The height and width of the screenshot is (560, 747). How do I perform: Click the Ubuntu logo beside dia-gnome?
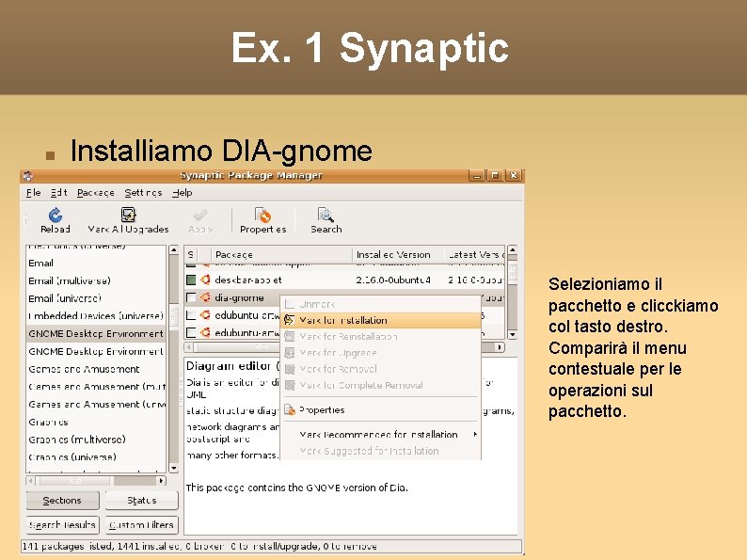(205, 297)
